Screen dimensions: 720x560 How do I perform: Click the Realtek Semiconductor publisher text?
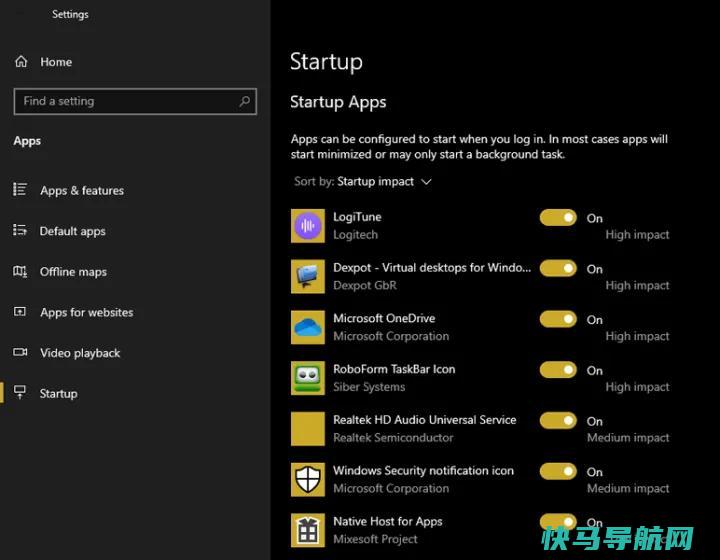393,437
